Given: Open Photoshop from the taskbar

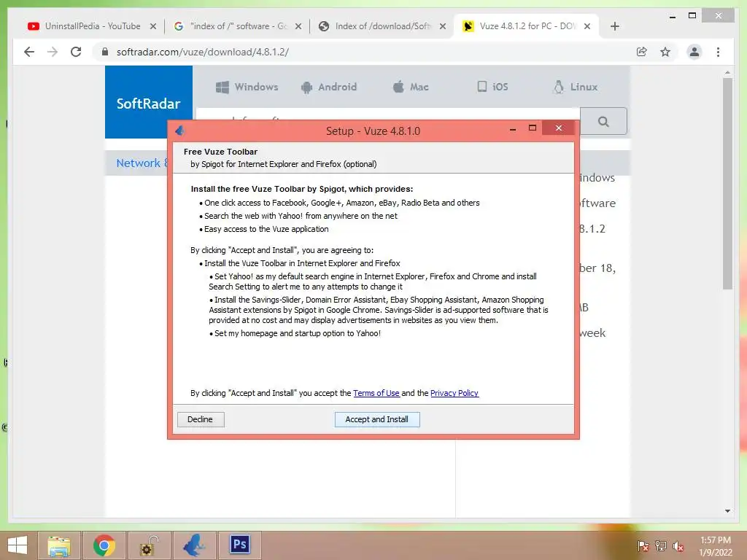Looking at the screenshot, I should tap(239, 545).
